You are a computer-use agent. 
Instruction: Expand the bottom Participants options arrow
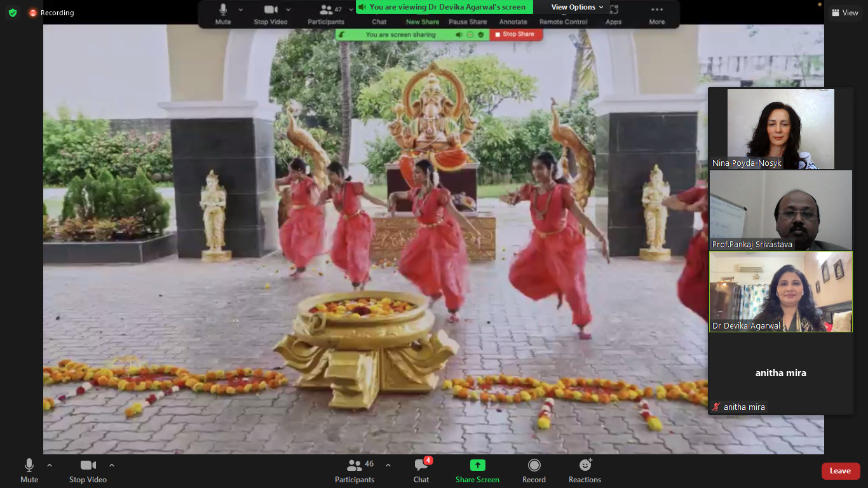[x=388, y=465]
